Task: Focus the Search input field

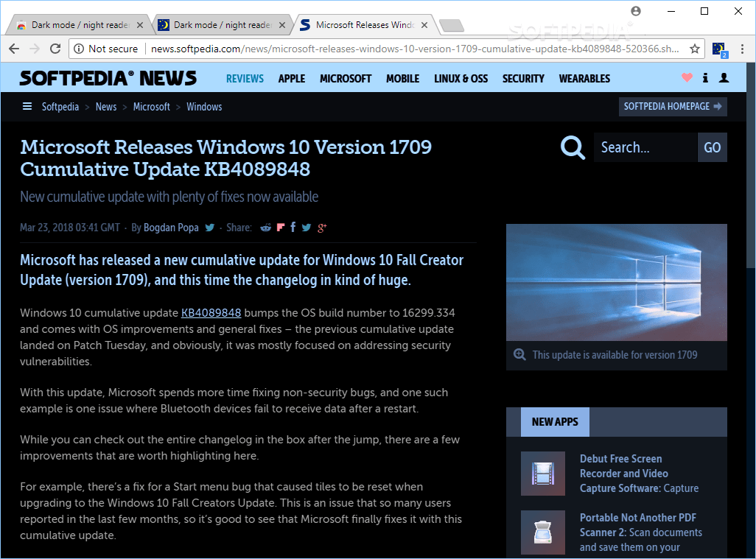Action: click(x=645, y=147)
